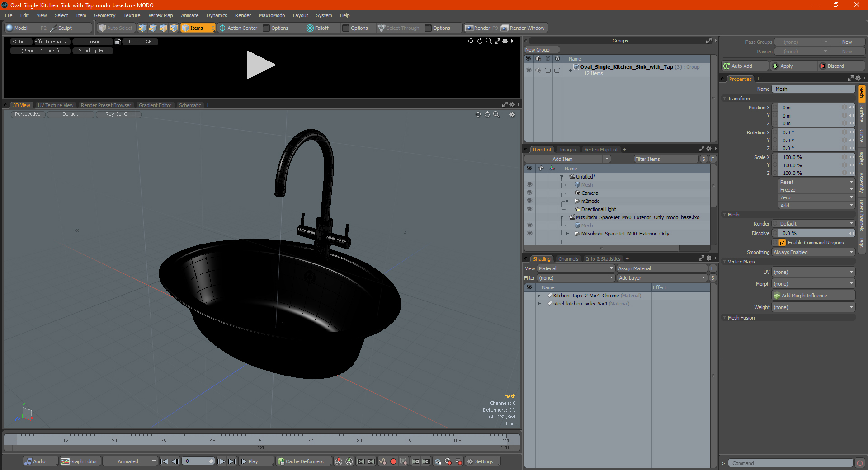
Task: Click the mesh Name input field
Action: click(813, 89)
